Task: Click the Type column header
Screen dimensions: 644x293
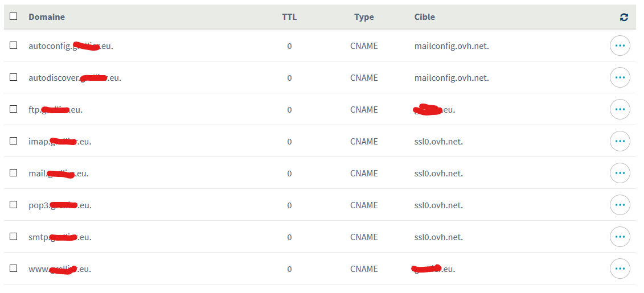Action: (364, 17)
